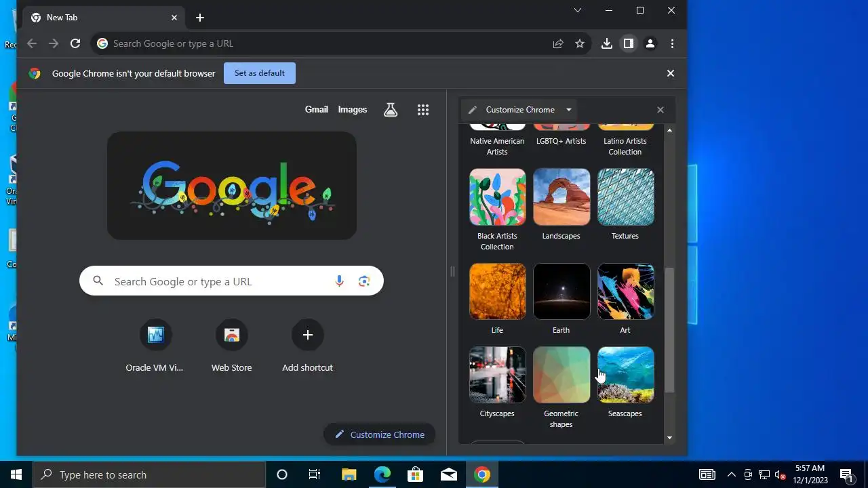Start voice search with microphone icon
The width and height of the screenshot is (868, 488).
(340, 281)
